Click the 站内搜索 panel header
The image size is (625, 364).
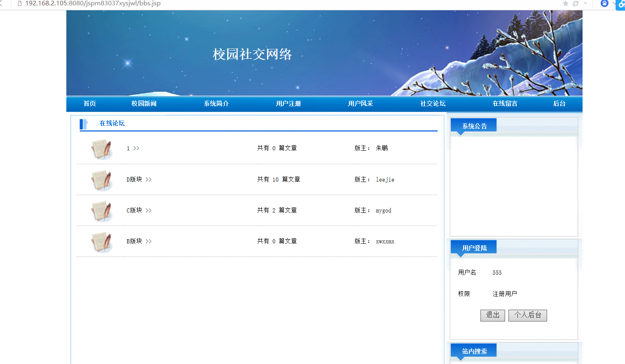[474, 351]
